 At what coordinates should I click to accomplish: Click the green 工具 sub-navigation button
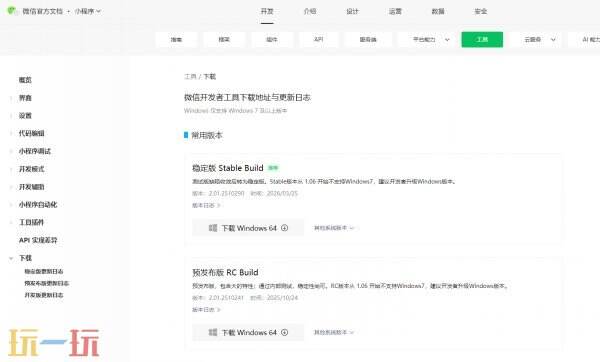482,39
